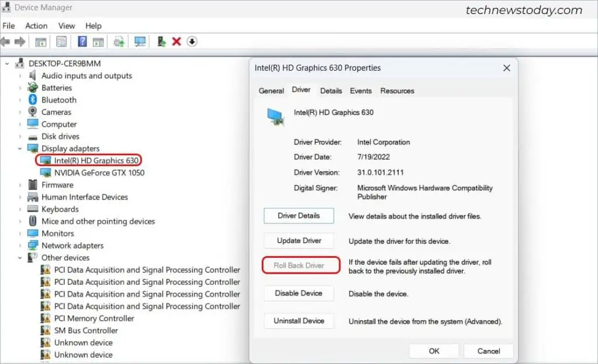Click the Driver Details button
The height and width of the screenshot is (364, 598).
point(298,215)
